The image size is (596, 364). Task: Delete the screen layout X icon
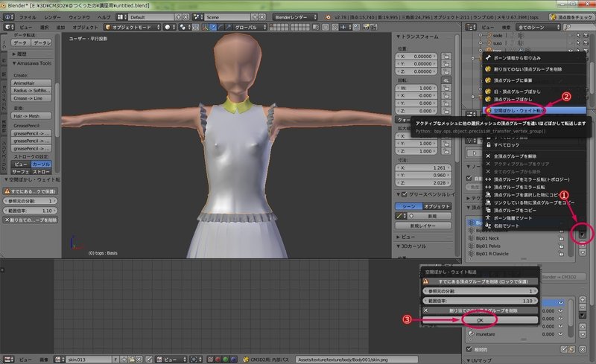click(x=186, y=17)
